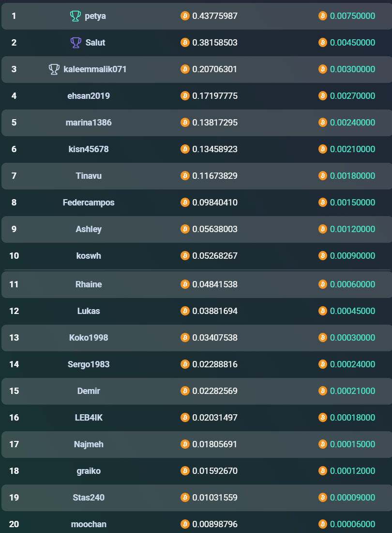Click the bitcoin icon next to prize 0.00060000
The height and width of the screenshot is (533, 392).
click(323, 284)
